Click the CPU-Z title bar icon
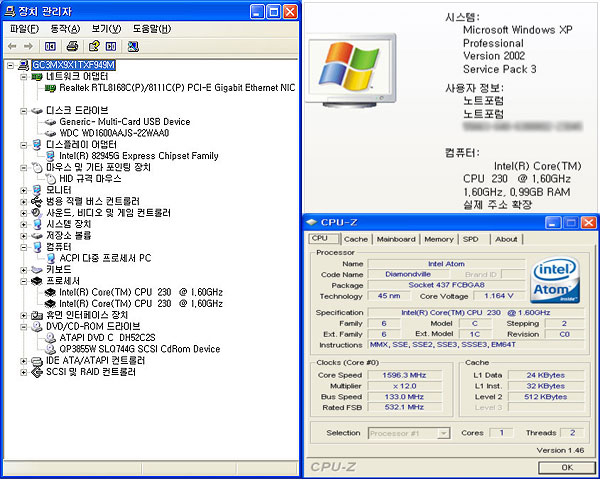This screenshot has width=600, height=481. (312, 222)
